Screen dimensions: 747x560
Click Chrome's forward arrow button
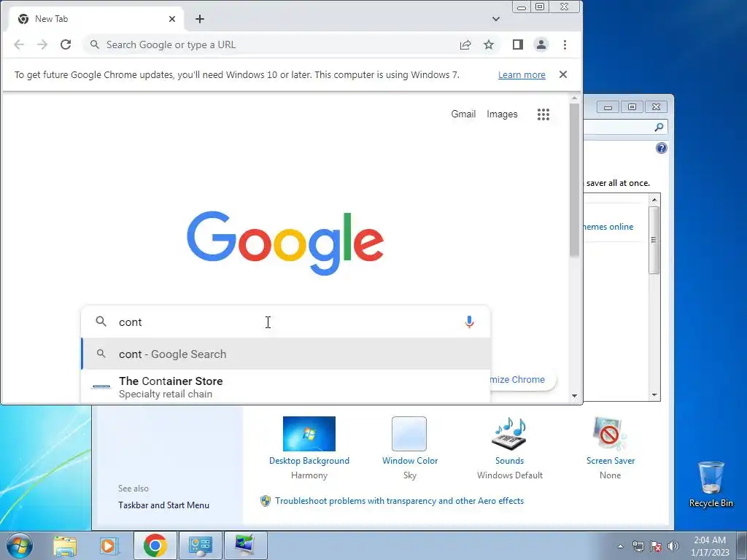(42, 44)
